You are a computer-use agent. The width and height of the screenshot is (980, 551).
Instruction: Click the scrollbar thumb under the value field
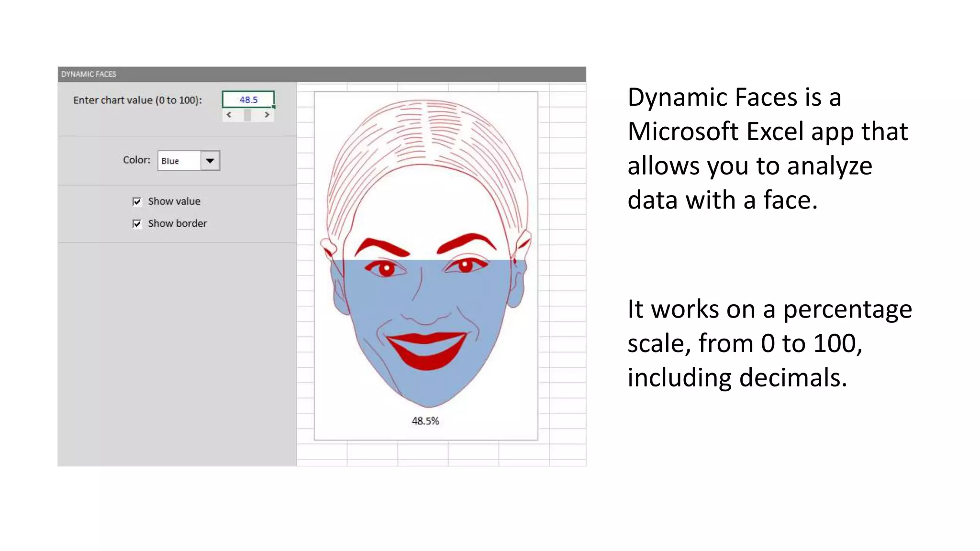click(247, 115)
